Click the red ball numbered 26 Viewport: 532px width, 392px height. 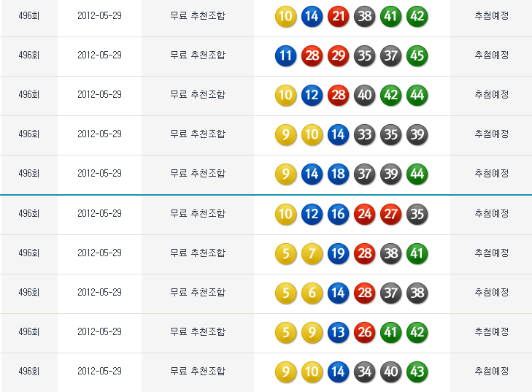tap(364, 332)
